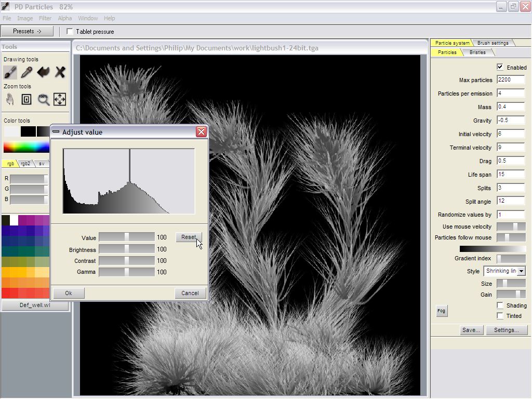Image resolution: width=532 pixels, height=399 pixels.
Task: Click the four-arrow fit view tool
Action: point(60,99)
